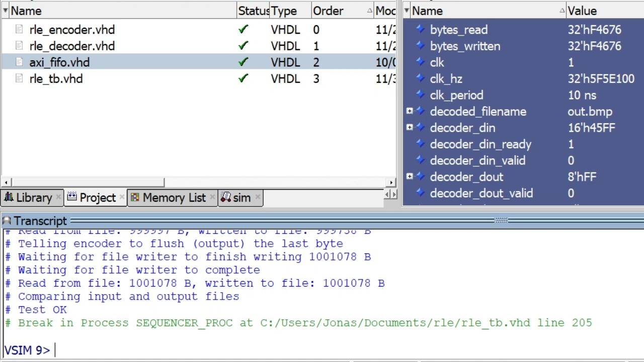Viewport: 644px width, 362px height.
Task: Sort objects by Name column header
Action: [x=487, y=11]
